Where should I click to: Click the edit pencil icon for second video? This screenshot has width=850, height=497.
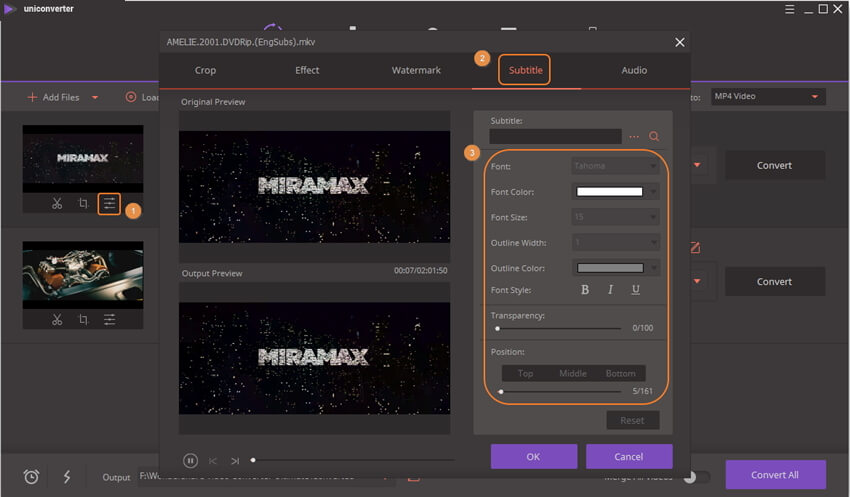click(695, 248)
